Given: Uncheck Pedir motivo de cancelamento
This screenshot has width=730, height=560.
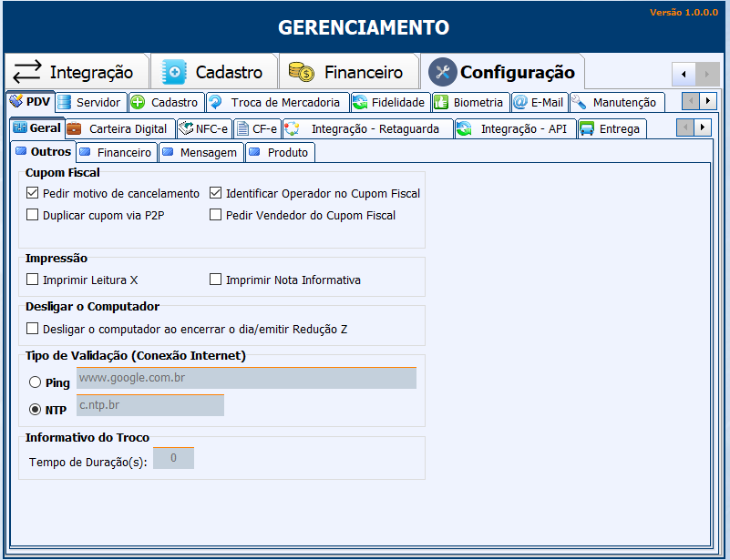Looking at the screenshot, I should point(33,193).
